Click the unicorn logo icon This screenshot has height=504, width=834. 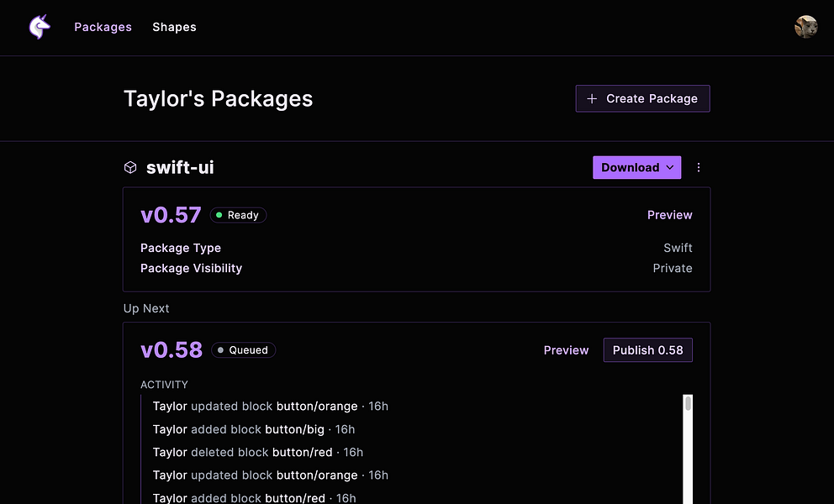[x=40, y=27]
